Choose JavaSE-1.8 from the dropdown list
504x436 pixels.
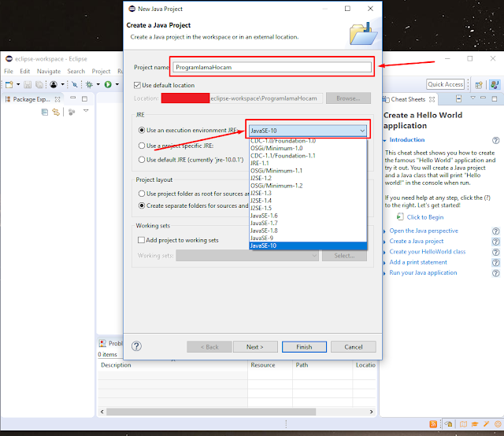point(308,231)
